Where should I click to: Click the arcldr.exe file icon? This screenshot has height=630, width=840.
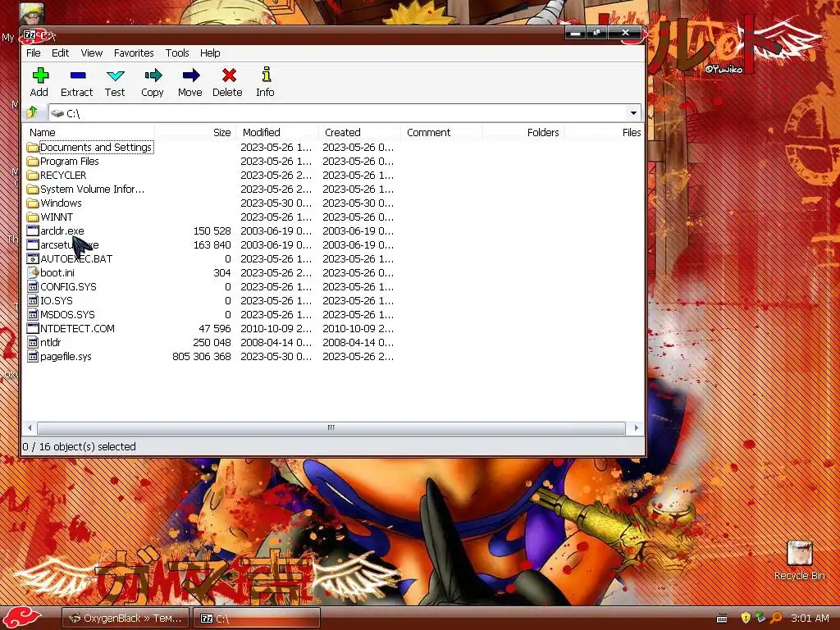33,231
